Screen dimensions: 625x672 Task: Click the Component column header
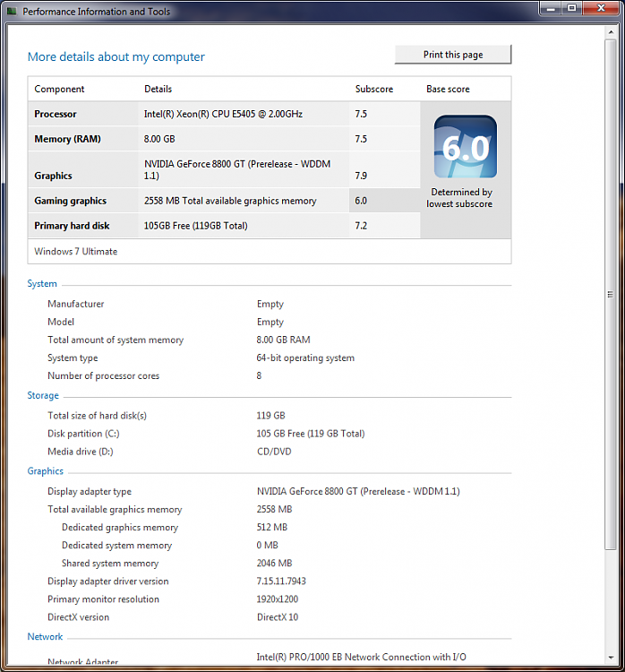59,89
